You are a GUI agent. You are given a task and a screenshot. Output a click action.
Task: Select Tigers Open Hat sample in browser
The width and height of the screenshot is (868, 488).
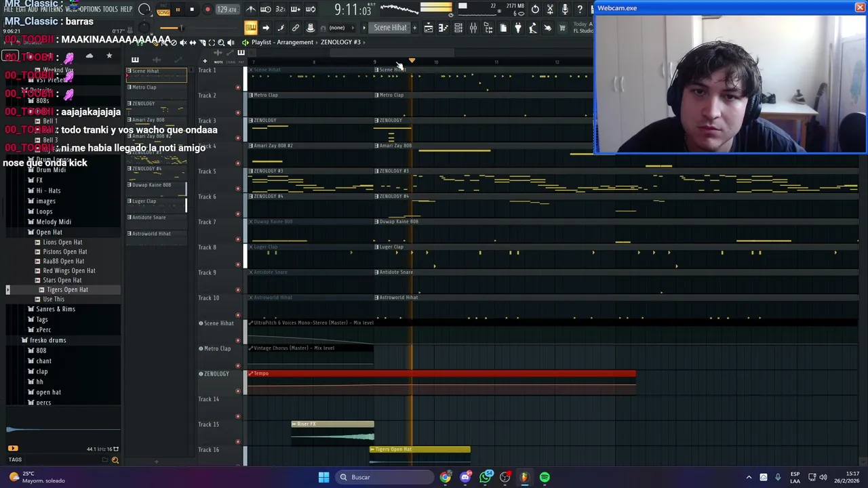tap(67, 289)
